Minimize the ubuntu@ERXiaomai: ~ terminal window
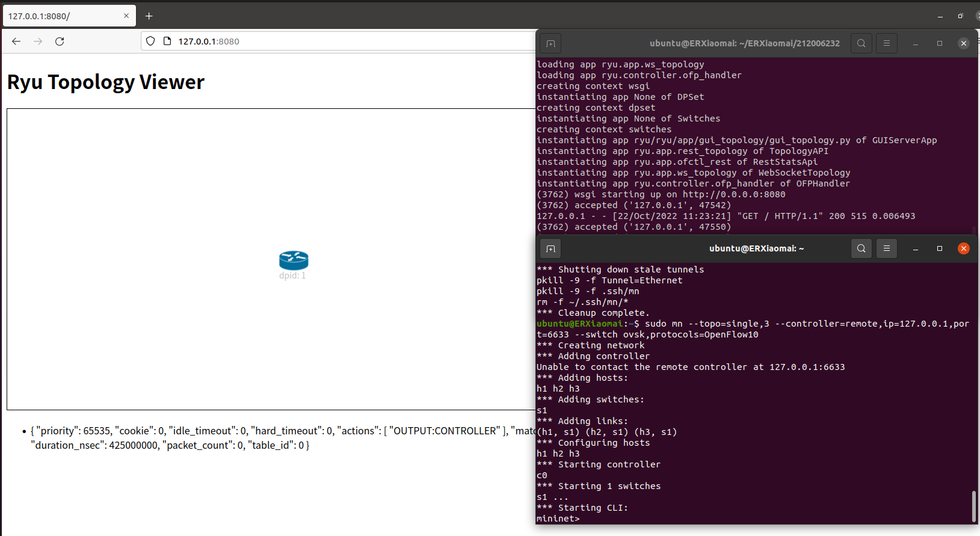980x536 pixels. [916, 248]
